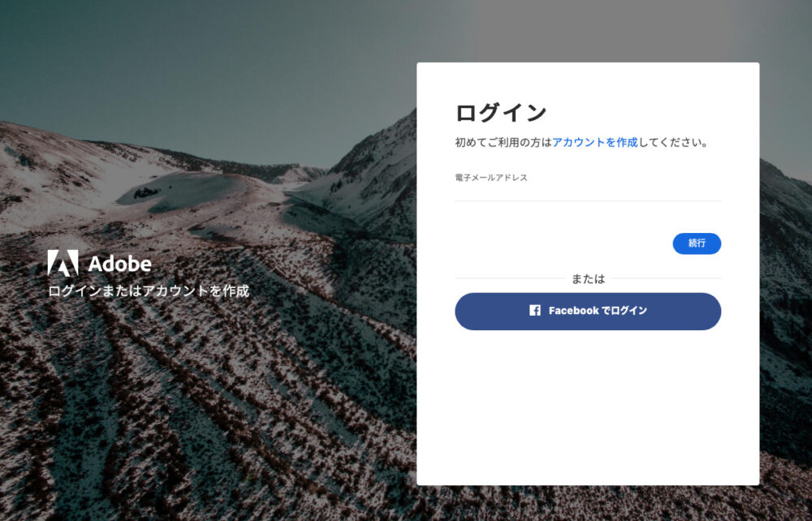Select the Facebook でログイン button
Screen dimensions: 812x521
[588, 311]
